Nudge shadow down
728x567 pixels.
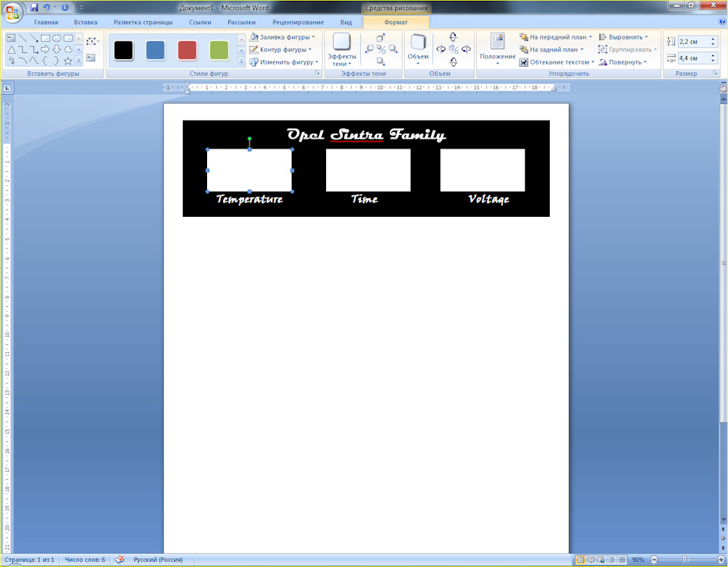pyautogui.click(x=381, y=61)
